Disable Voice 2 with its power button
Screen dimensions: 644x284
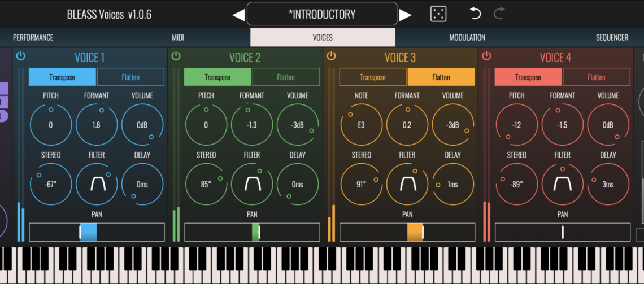click(x=176, y=56)
